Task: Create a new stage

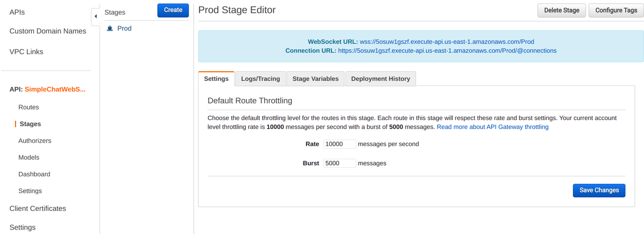Action: [173, 10]
